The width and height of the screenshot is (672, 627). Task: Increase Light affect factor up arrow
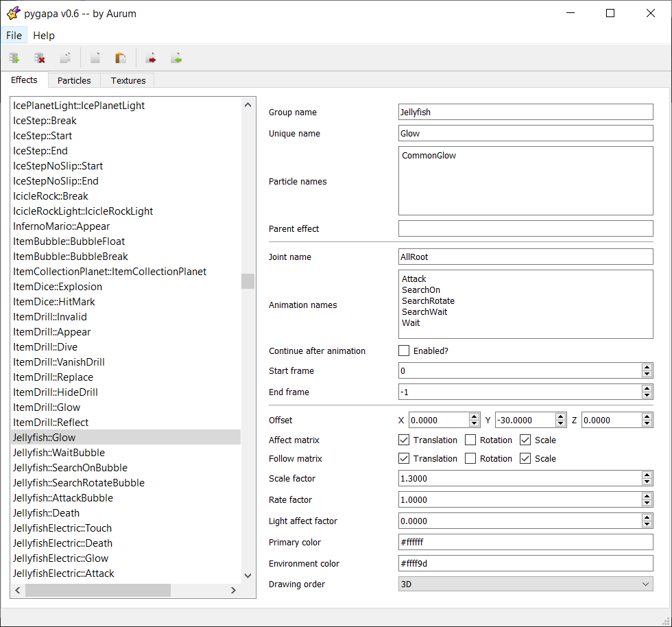tap(647, 517)
